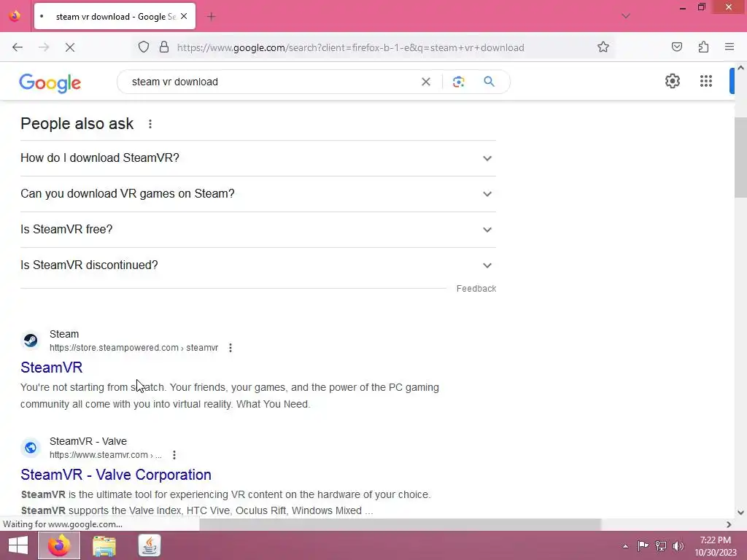Open a new tab with the plus button
This screenshot has height=560, width=747.
tap(211, 17)
